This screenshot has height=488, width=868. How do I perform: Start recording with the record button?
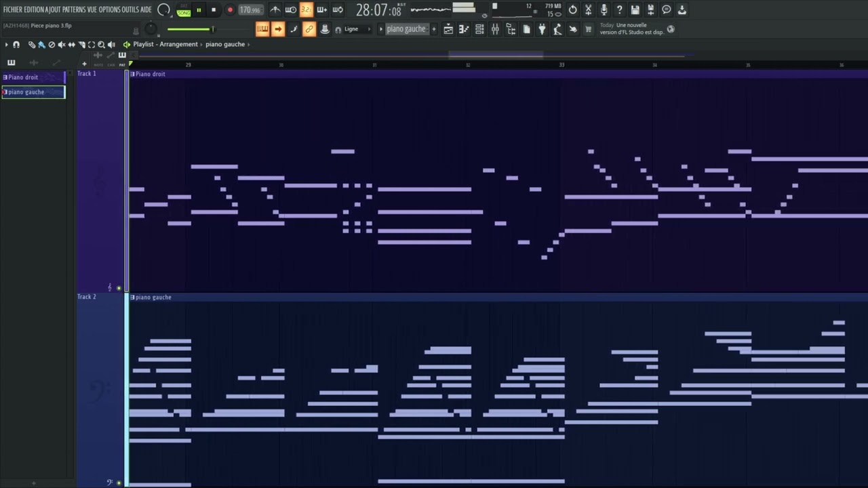coord(230,10)
